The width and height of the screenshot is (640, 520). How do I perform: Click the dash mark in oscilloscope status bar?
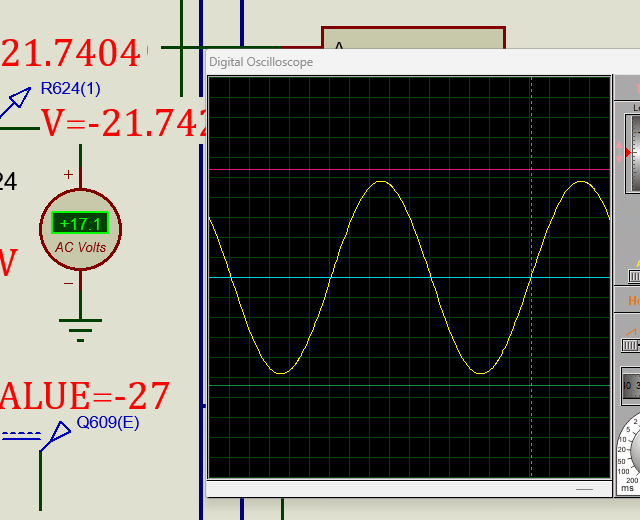point(584,489)
